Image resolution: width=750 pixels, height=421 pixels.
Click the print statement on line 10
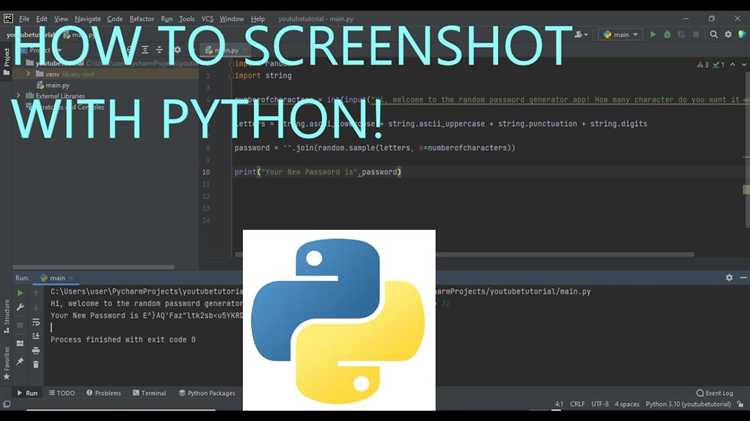(318, 172)
